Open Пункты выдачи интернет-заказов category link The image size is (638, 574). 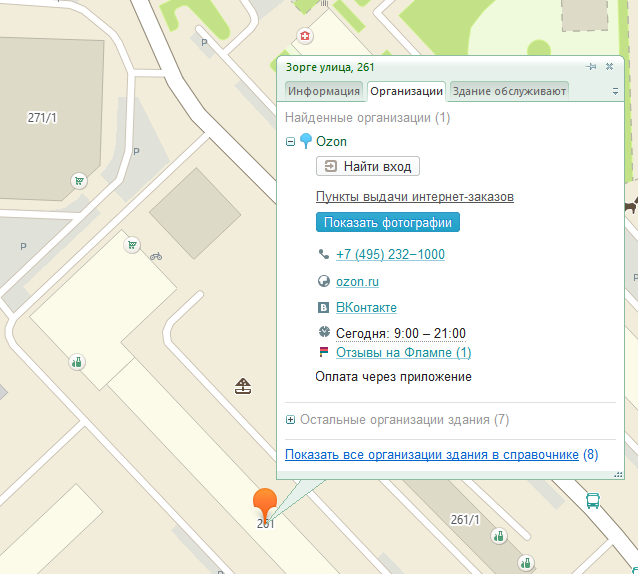pos(415,197)
